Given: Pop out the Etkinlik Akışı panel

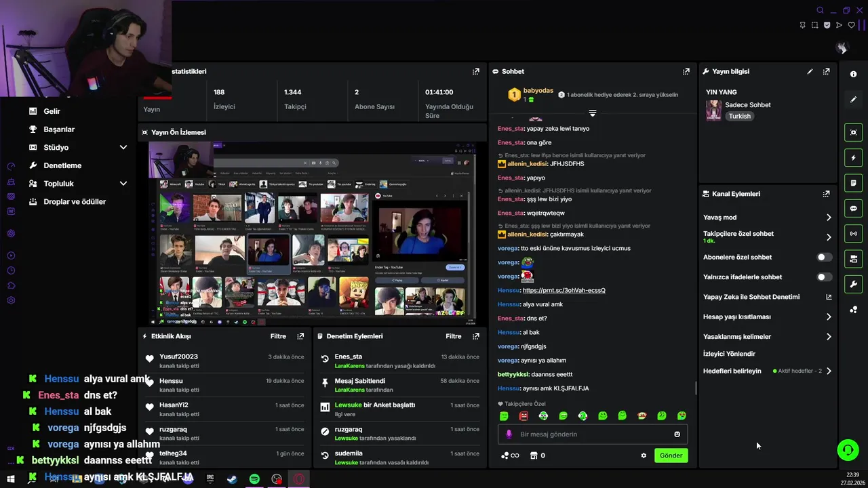Looking at the screenshot, I should coord(300,336).
